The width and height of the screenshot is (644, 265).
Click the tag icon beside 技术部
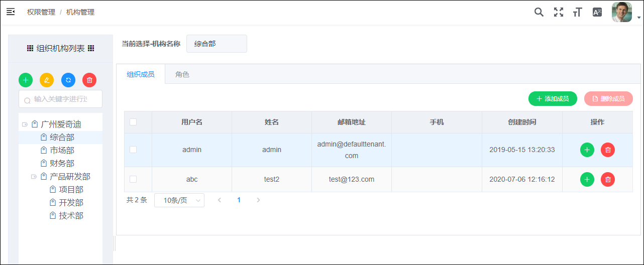[x=52, y=215]
